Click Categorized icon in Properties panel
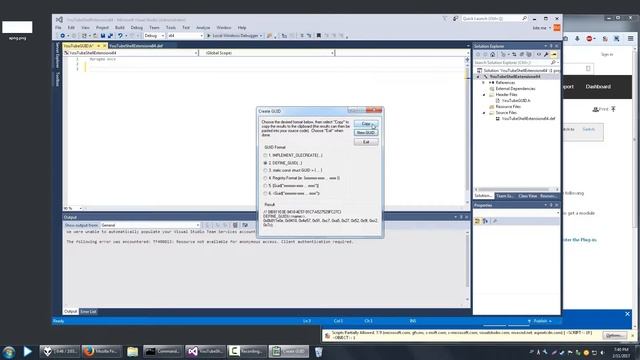The image size is (640, 360). [478, 221]
